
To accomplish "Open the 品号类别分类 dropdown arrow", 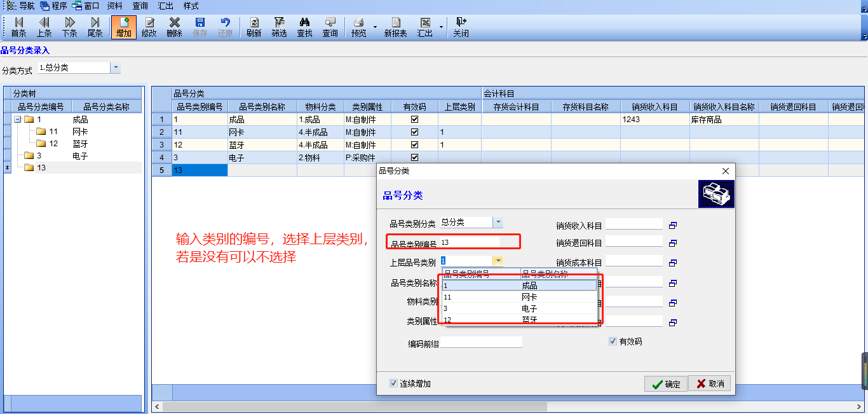I will [x=498, y=223].
